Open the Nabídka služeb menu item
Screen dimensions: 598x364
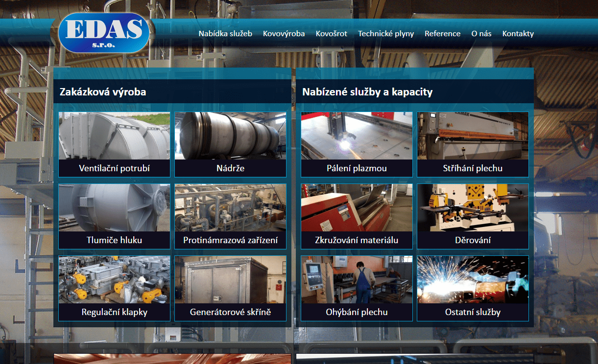tap(225, 34)
